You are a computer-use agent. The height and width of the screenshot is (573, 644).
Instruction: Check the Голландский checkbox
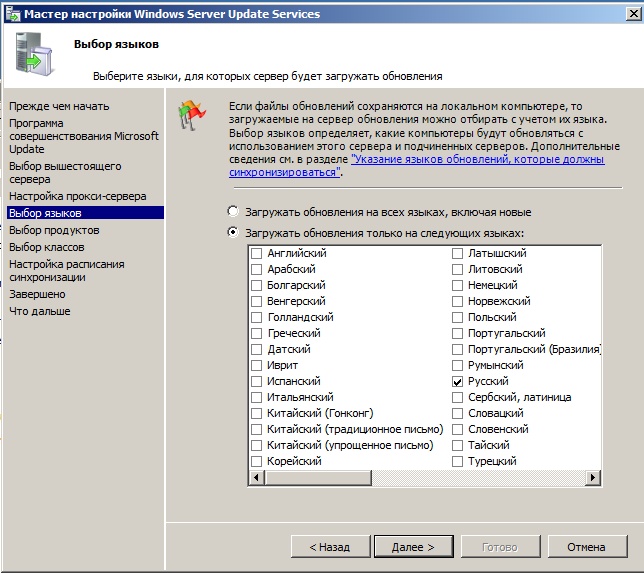(x=257, y=317)
